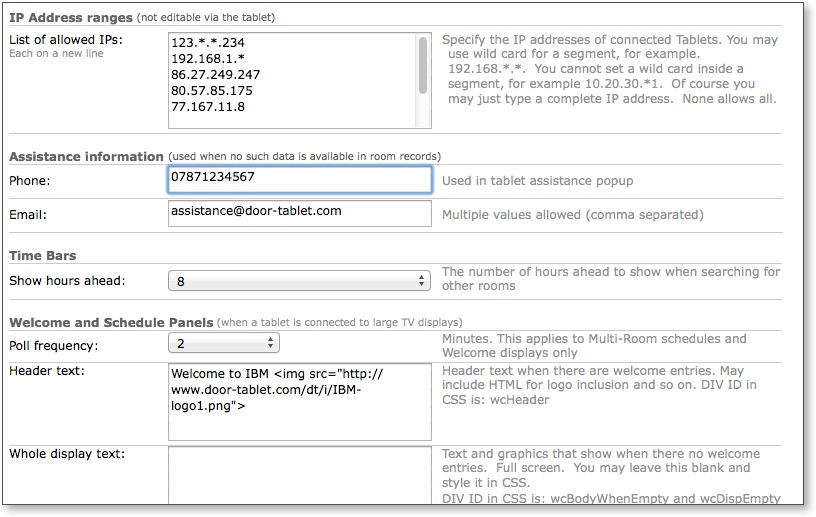Click the "List of allowed IPs" label
Screen dimensions: 816x517
(x=68, y=39)
